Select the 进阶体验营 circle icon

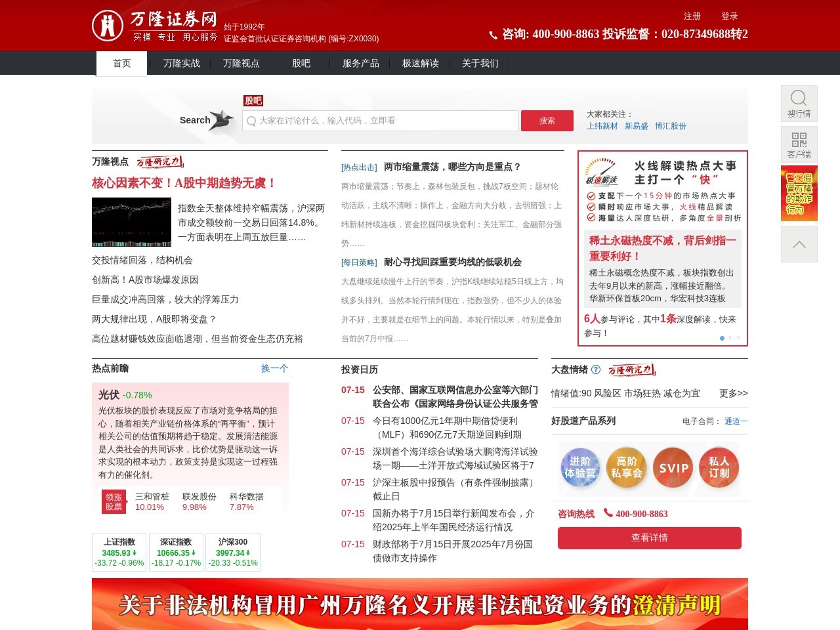580,468
